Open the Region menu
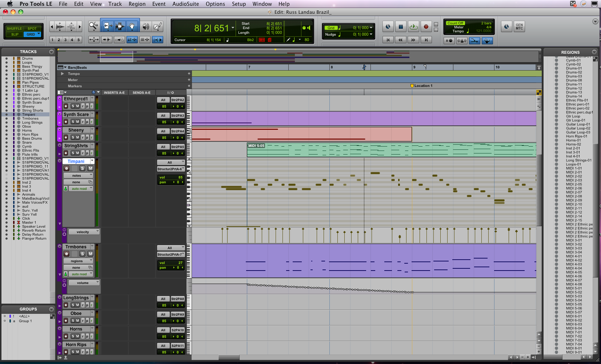Viewport: 601px width, 364px height. [x=137, y=4]
